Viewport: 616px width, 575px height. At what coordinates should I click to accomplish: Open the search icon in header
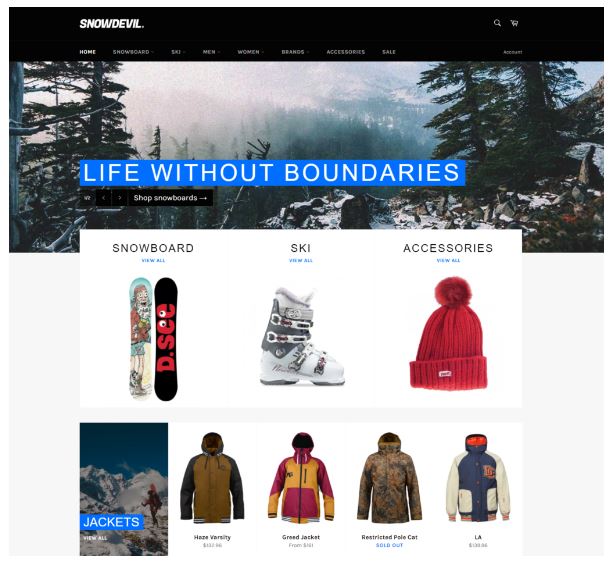coord(497,23)
